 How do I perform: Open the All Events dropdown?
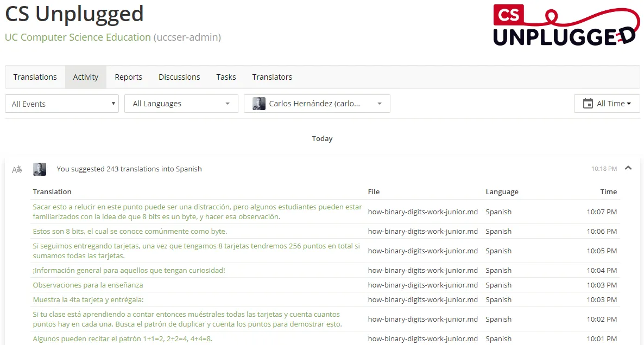[x=62, y=104]
